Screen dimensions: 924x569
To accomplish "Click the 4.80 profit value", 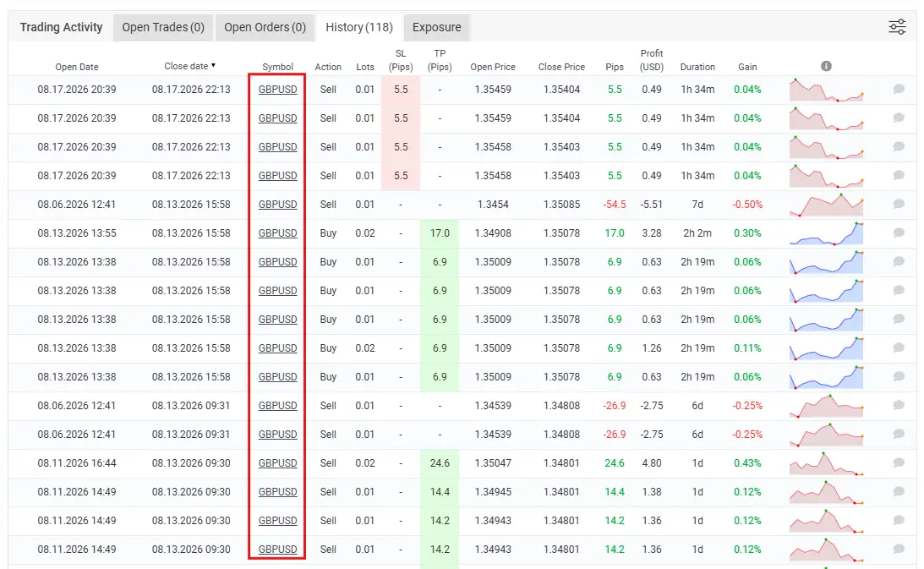I will click(x=652, y=462).
